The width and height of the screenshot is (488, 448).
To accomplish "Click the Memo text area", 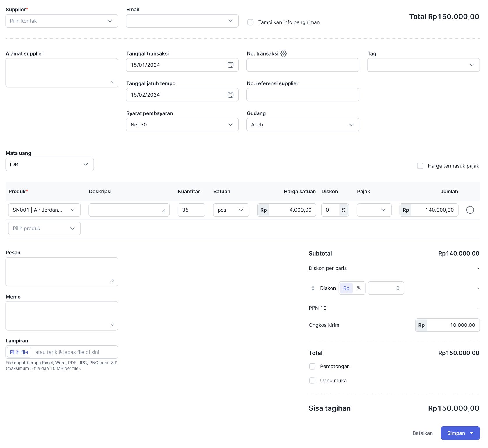I will pos(62,316).
